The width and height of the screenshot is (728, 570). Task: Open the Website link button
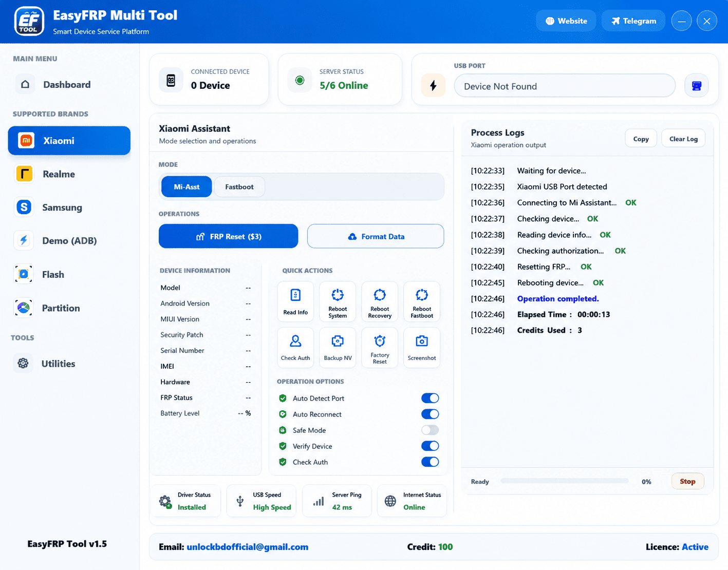566,21
